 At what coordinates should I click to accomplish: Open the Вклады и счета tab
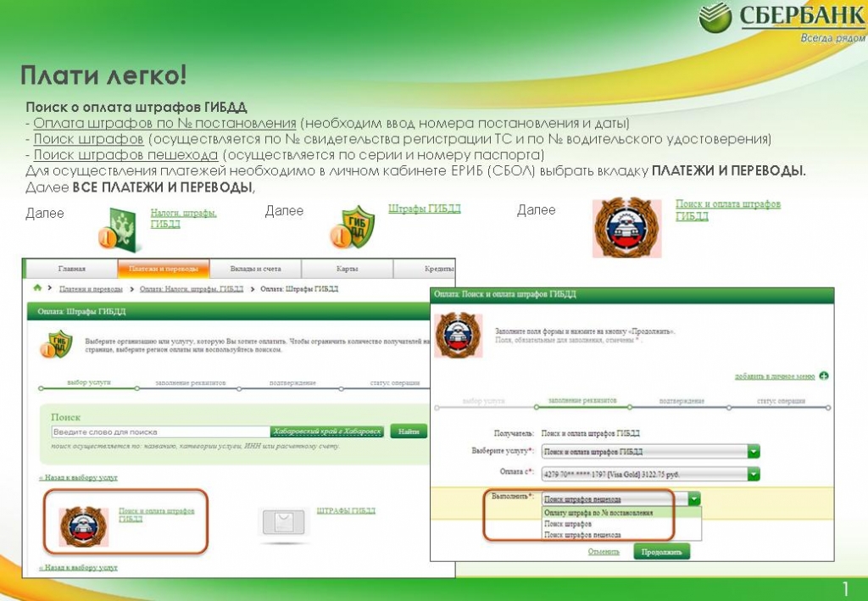tap(255, 269)
